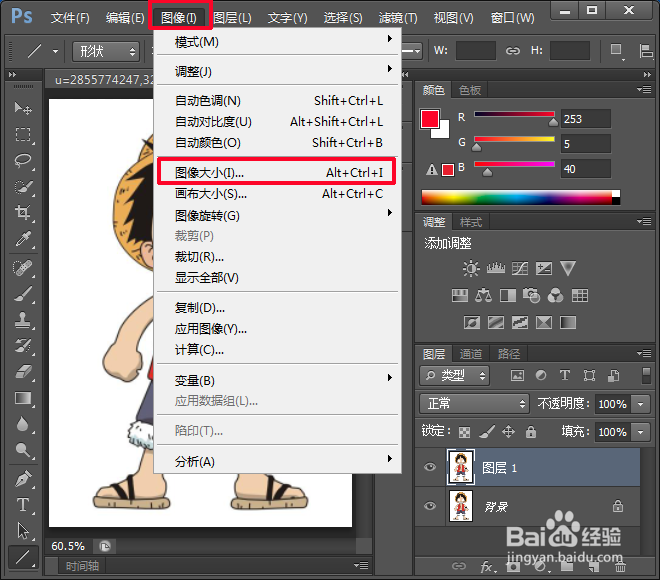Open the 类型 layer filter dropdown
This screenshot has height=580, width=660.
454,375
